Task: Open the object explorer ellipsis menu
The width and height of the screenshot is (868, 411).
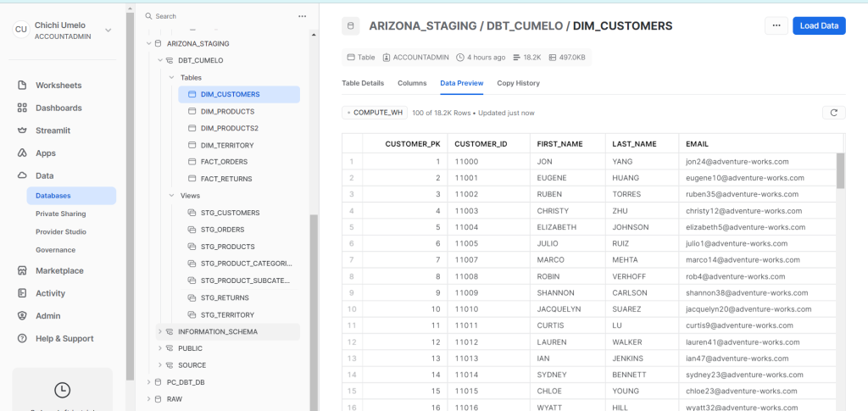Action: point(302,16)
